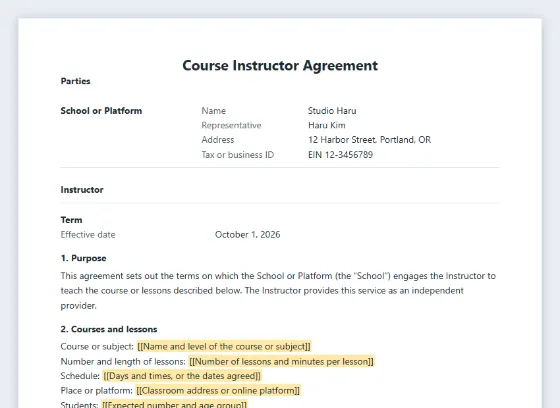
Task: Click the Course Instructor Agreement title
Action: pyautogui.click(x=280, y=66)
